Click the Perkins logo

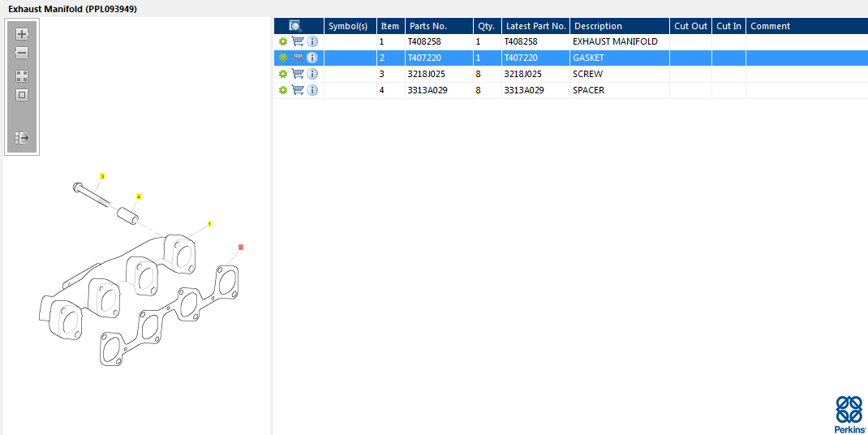[x=849, y=415]
